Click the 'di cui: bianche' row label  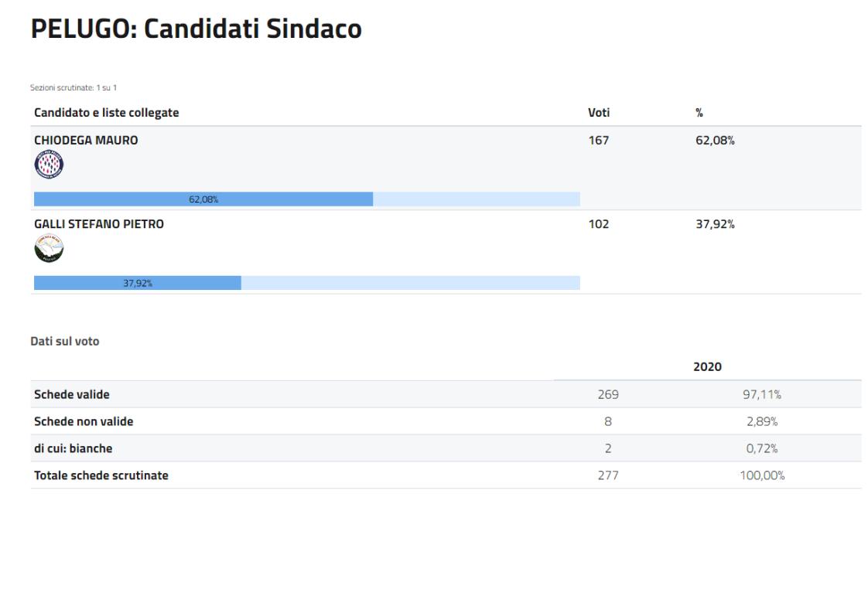click(73, 448)
